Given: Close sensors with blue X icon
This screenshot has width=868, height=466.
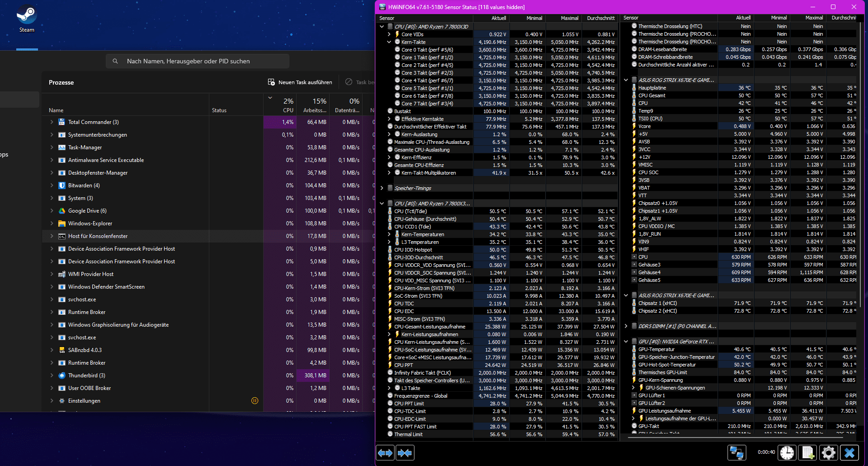Looking at the screenshot, I should [849, 453].
